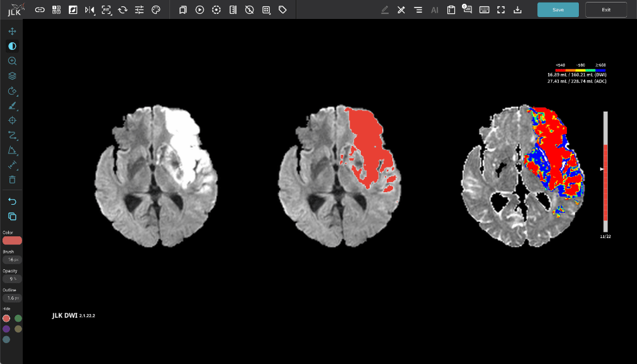
Task: Expand the grid layout dropdown icon
Action: pos(56,9)
